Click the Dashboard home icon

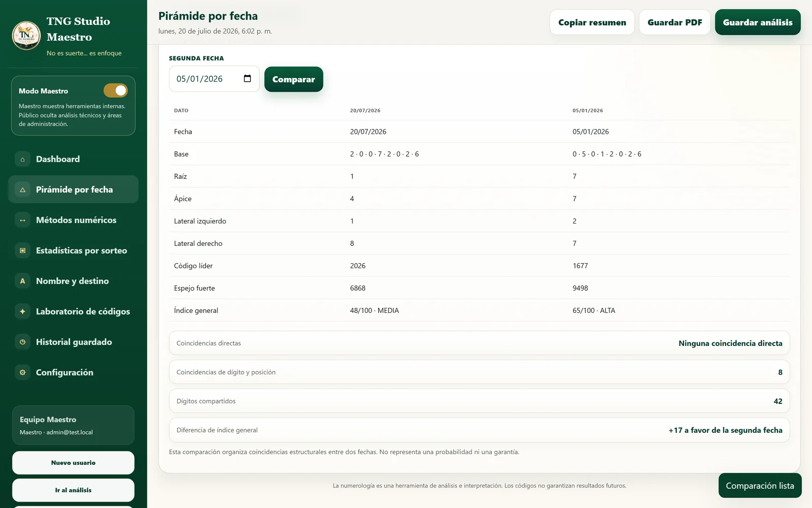point(22,159)
